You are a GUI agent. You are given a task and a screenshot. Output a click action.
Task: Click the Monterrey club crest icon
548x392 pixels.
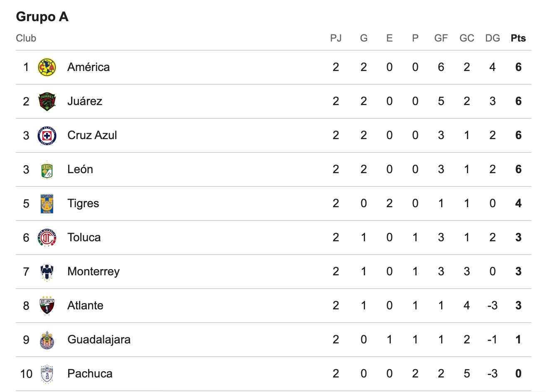pyautogui.click(x=47, y=272)
